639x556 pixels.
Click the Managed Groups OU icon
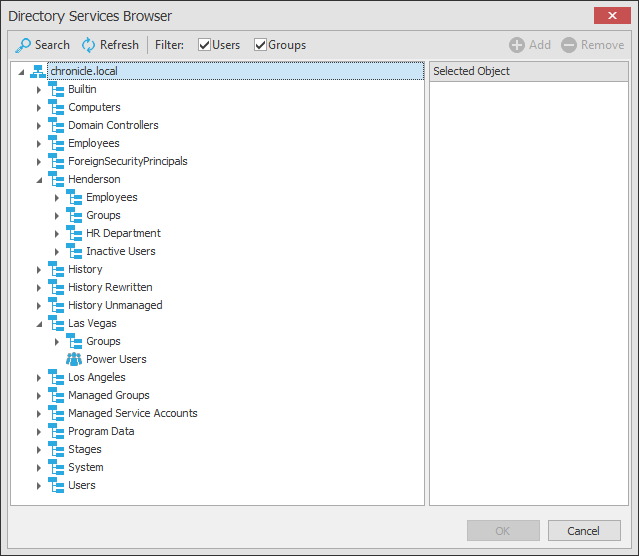click(56, 395)
